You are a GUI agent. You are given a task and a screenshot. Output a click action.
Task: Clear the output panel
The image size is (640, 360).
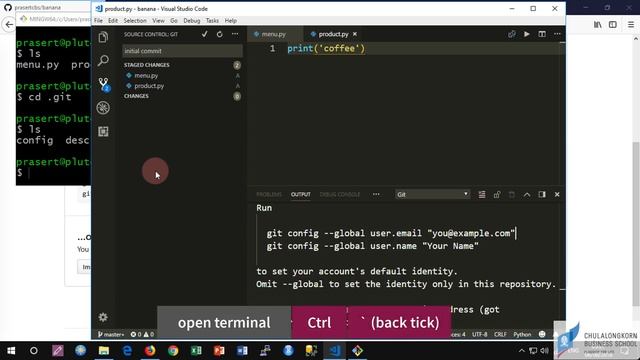click(x=482, y=195)
